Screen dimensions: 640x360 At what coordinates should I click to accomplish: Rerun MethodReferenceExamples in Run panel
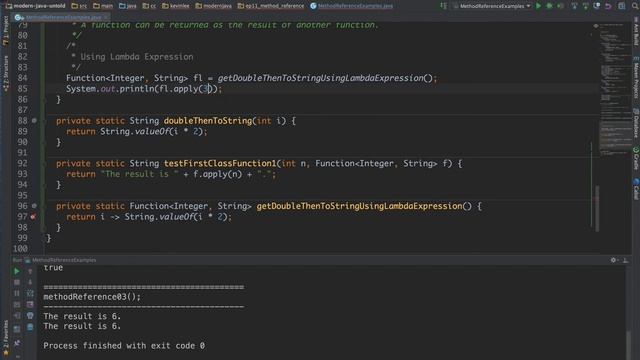[x=16, y=271]
